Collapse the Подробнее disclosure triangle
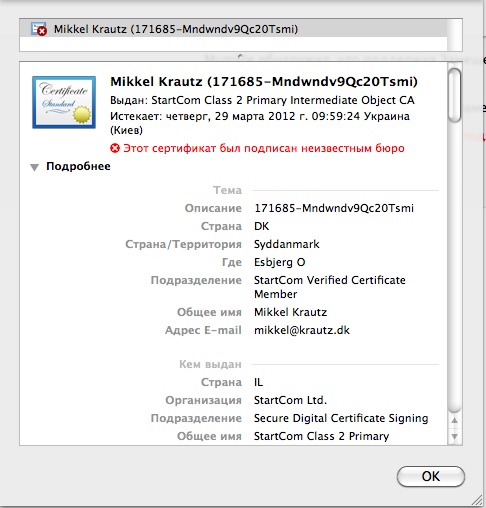 (34, 167)
